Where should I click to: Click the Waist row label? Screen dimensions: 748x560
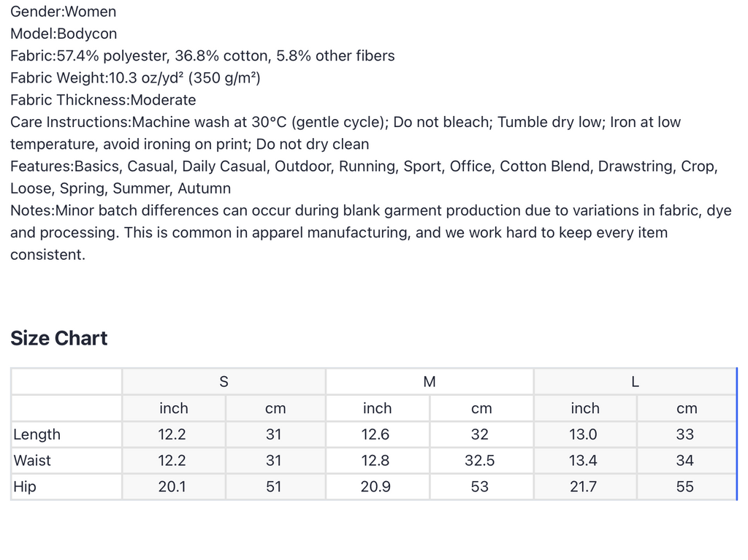pos(32,461)
